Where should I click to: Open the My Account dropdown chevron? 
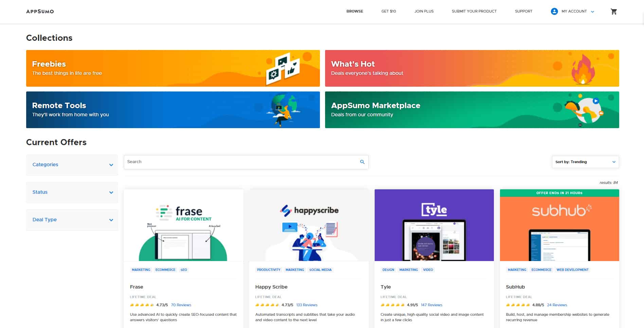click(593, 12)
